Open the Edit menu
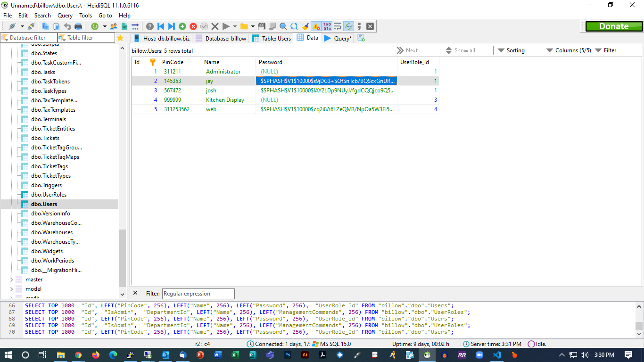The image size is (644, 362). click(x=23, y=16)
